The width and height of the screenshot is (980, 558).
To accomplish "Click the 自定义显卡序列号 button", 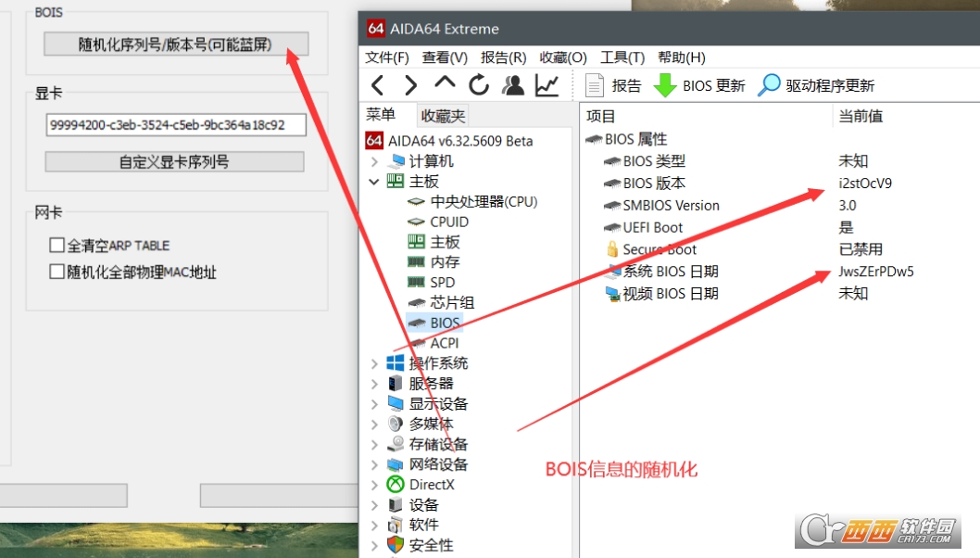I will click(x=174, y=161).
